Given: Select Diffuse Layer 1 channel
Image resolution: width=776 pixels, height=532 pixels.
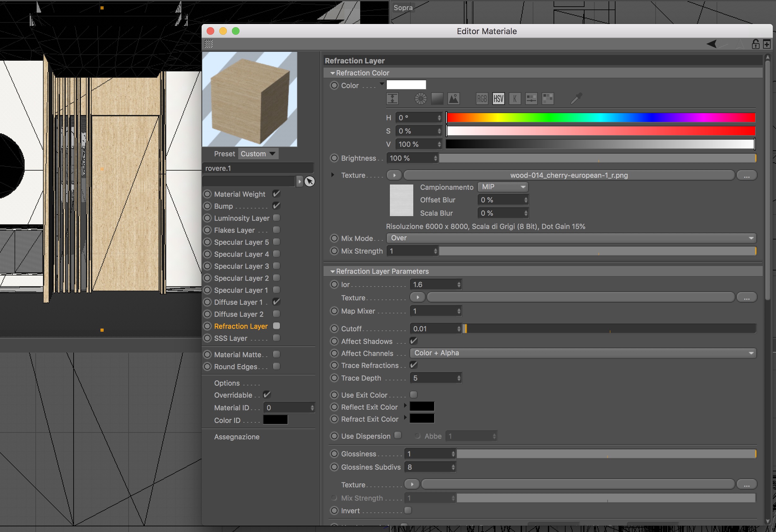Looking at the screenshot, I should point(238,302).
